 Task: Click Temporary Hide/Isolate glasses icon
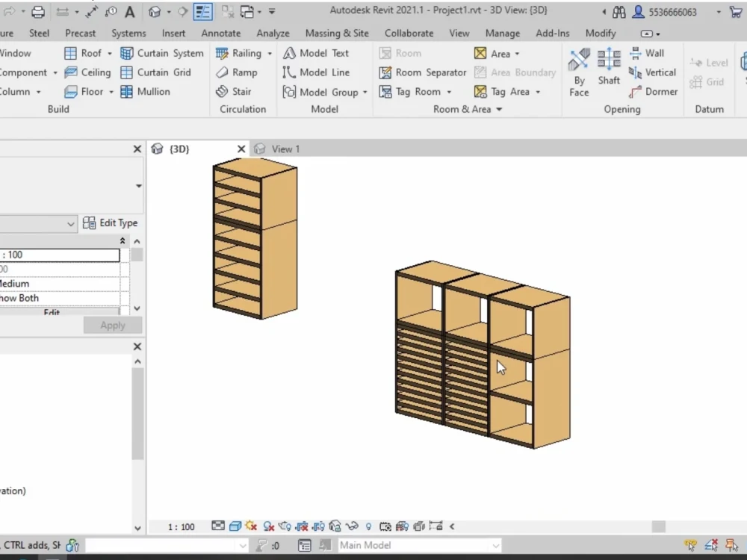click(352, 526)
